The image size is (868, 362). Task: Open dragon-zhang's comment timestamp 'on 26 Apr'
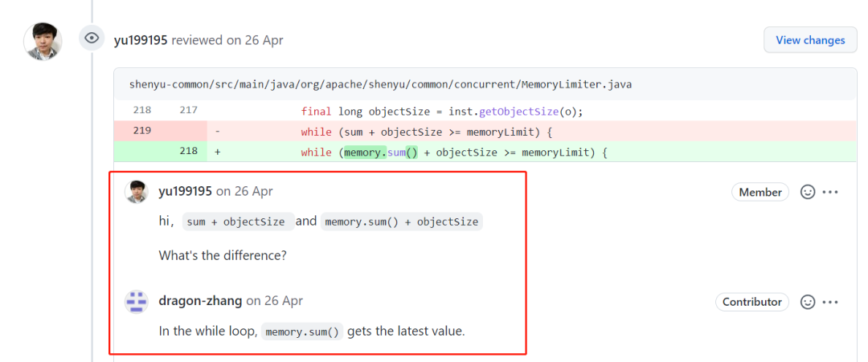coord(275,301)
